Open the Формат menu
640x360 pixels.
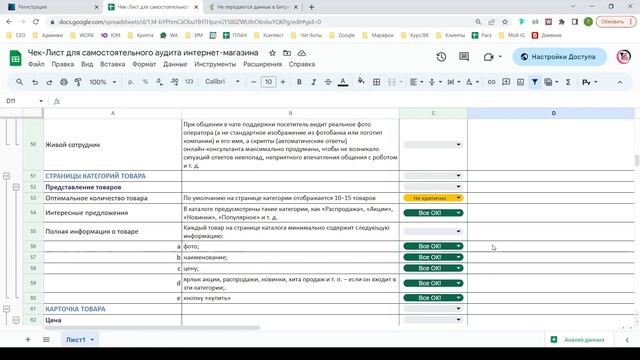tap(144, 64)
